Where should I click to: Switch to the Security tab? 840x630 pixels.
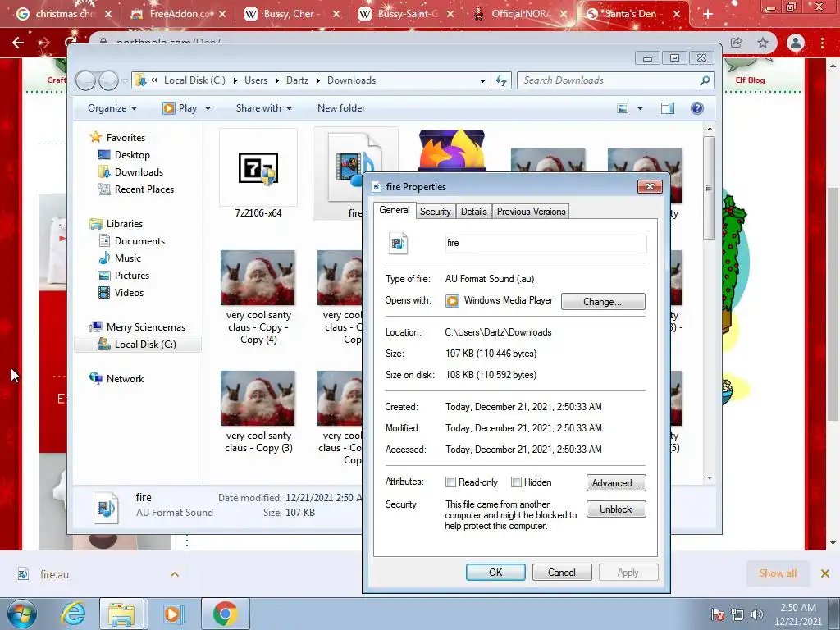435,212
